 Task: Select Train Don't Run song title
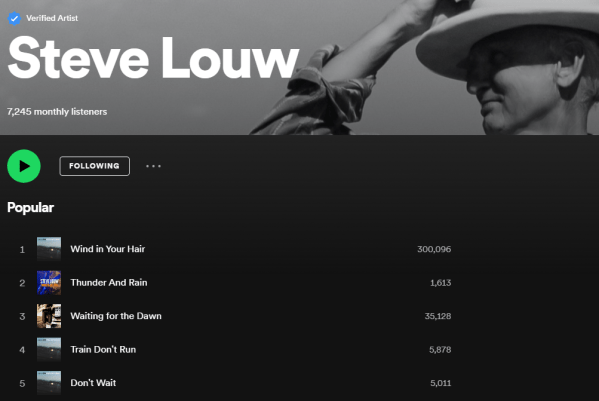click(103, 349)
